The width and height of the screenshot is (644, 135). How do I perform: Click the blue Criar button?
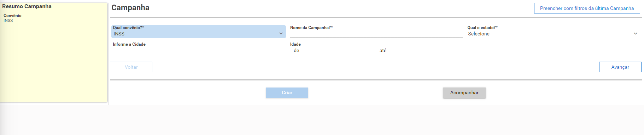tap(287, 93)
